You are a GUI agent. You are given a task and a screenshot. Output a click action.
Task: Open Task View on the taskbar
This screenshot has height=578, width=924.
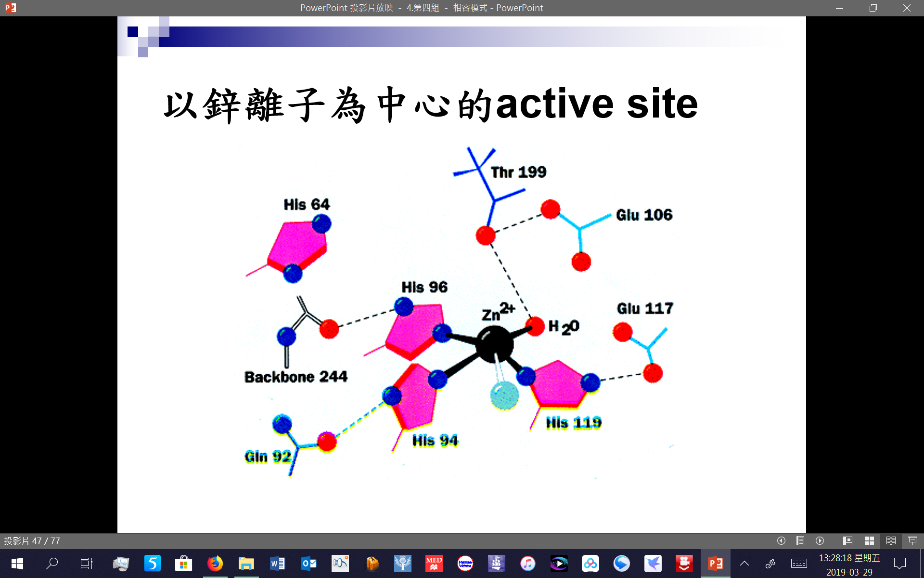tap(86, 563)
